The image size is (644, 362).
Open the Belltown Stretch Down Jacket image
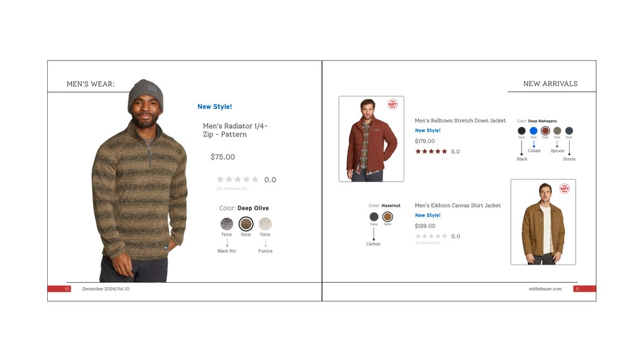(x=371, y=139)
